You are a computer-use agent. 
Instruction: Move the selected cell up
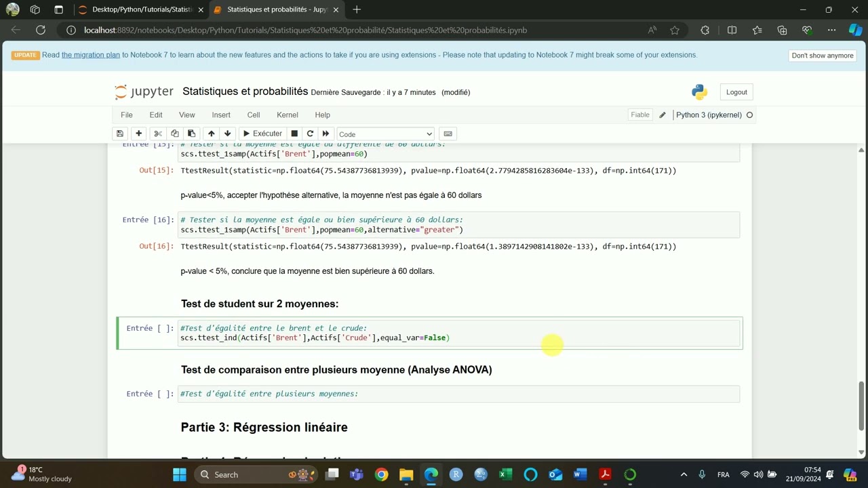[x=212, y=134]
